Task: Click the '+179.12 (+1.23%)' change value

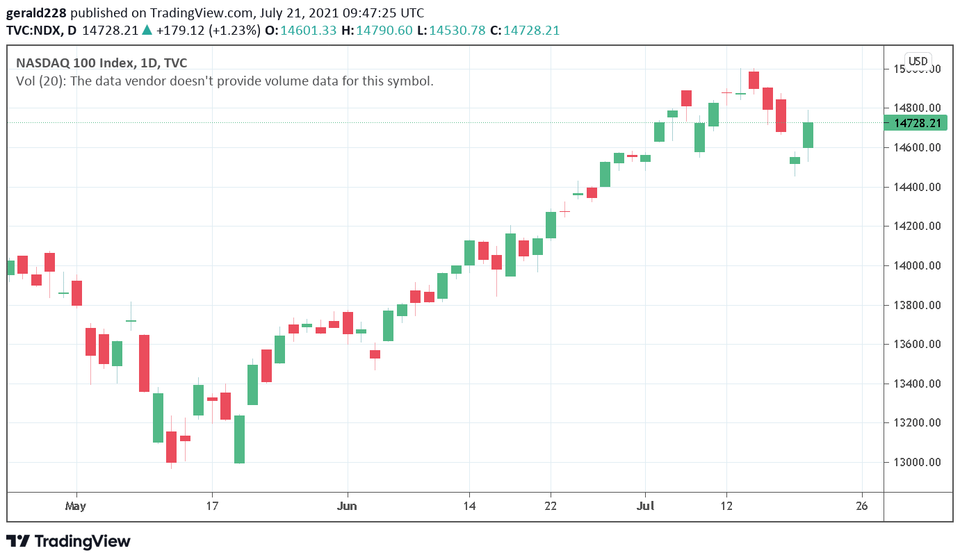Action: point(208,31)
